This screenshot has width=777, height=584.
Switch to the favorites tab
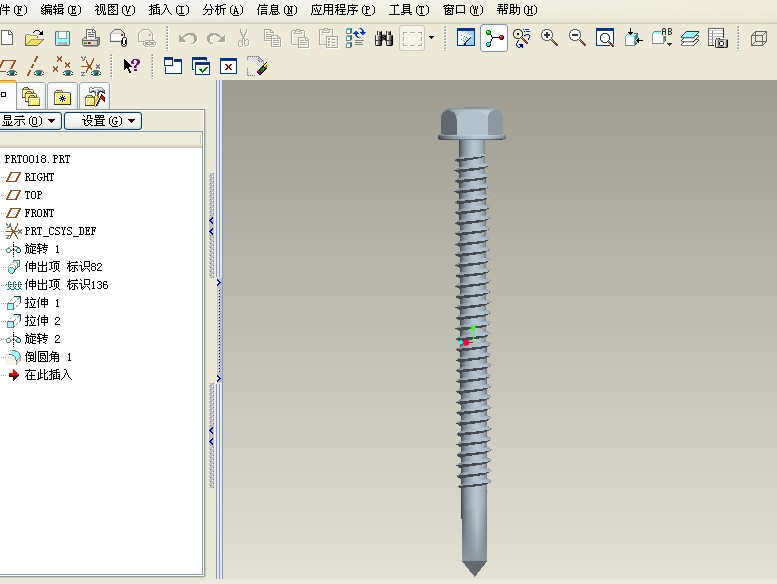pyautogui.click(x=62, y=96)
